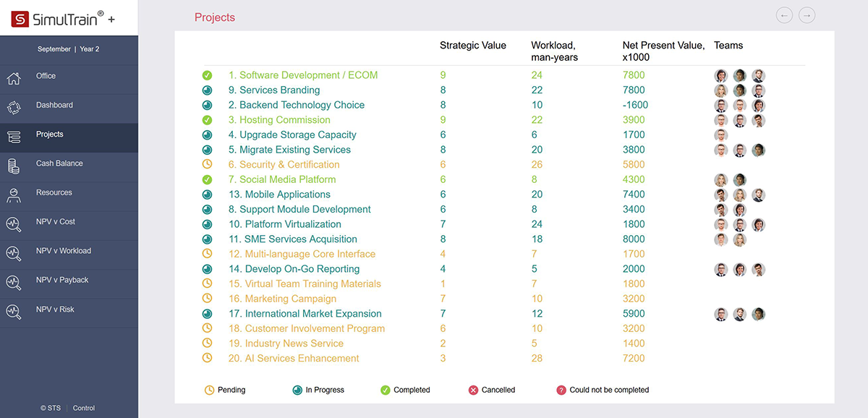
Task: Click the Control link in footer
Action: coord(84,408)
